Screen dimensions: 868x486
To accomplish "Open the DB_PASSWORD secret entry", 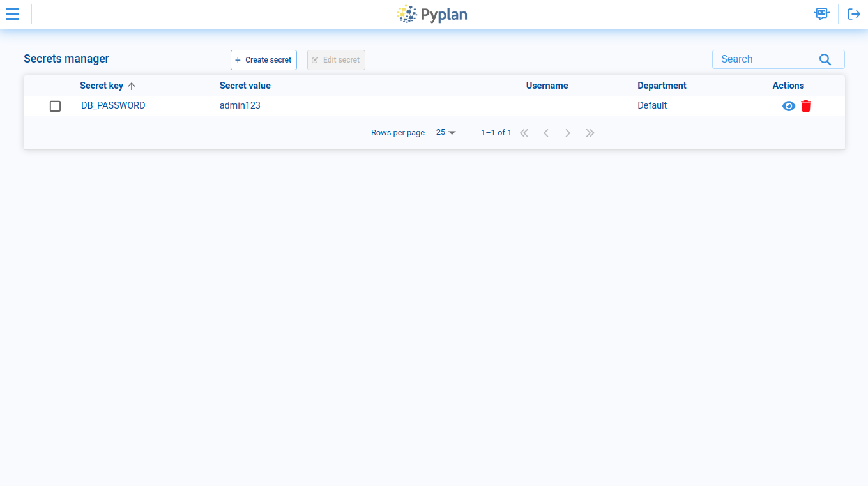I will pos(113,105).
